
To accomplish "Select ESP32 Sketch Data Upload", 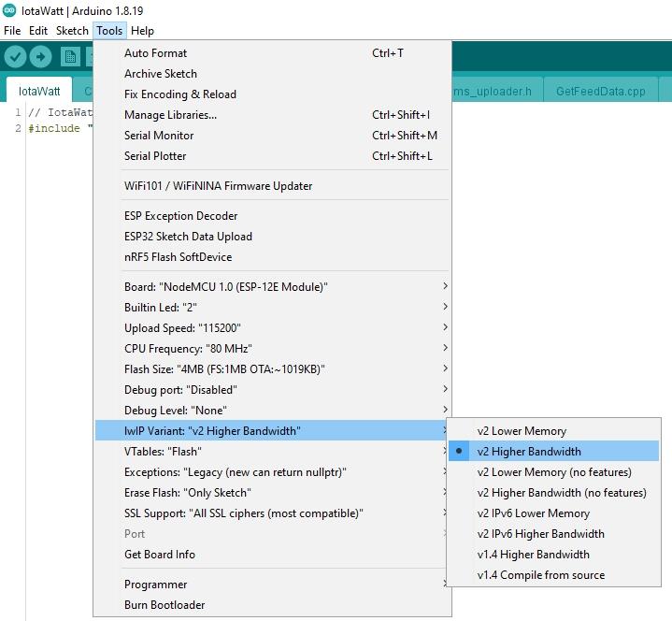I will [x=273, y=237].
